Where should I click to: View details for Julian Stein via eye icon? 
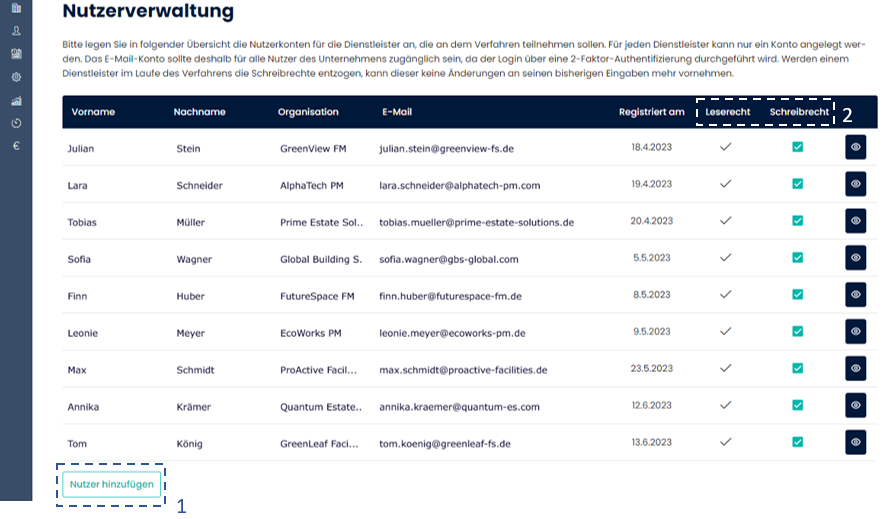point(855,147)
